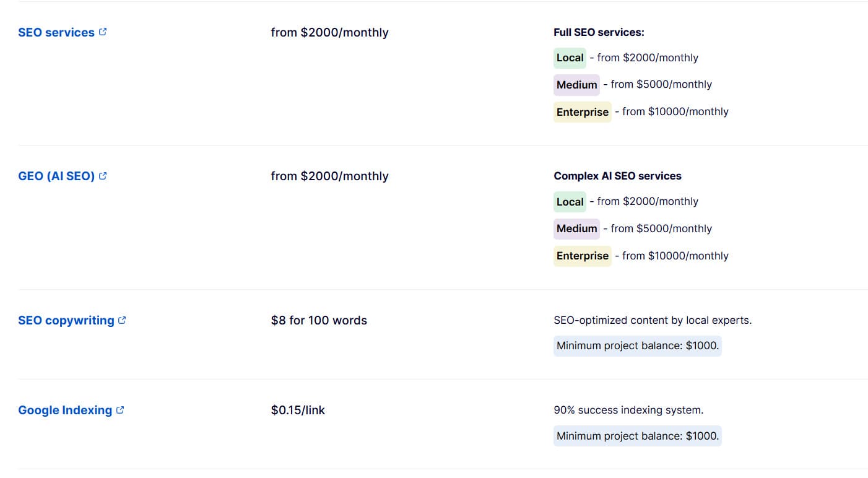Select the Medium badge under Full SEO services

(576, 85)
